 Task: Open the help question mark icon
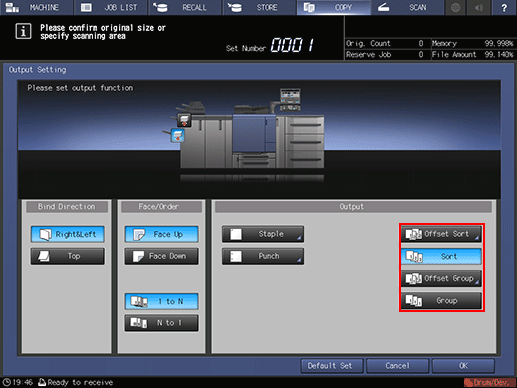coord(504,7)
